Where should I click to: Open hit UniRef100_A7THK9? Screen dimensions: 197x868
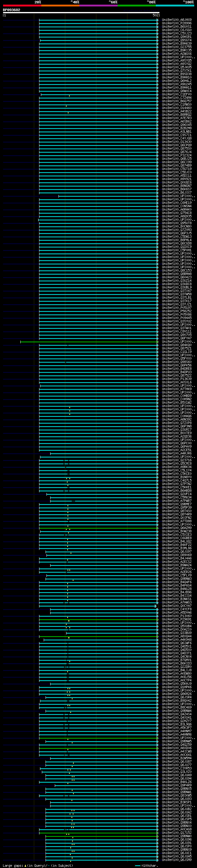point(177,389)
